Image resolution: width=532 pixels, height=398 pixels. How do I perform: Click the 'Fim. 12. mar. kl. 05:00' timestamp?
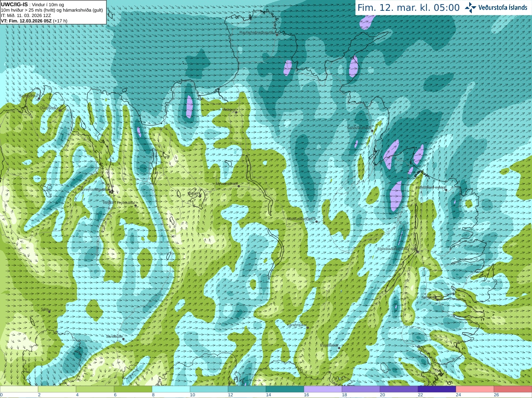click(x=409, y=8)
